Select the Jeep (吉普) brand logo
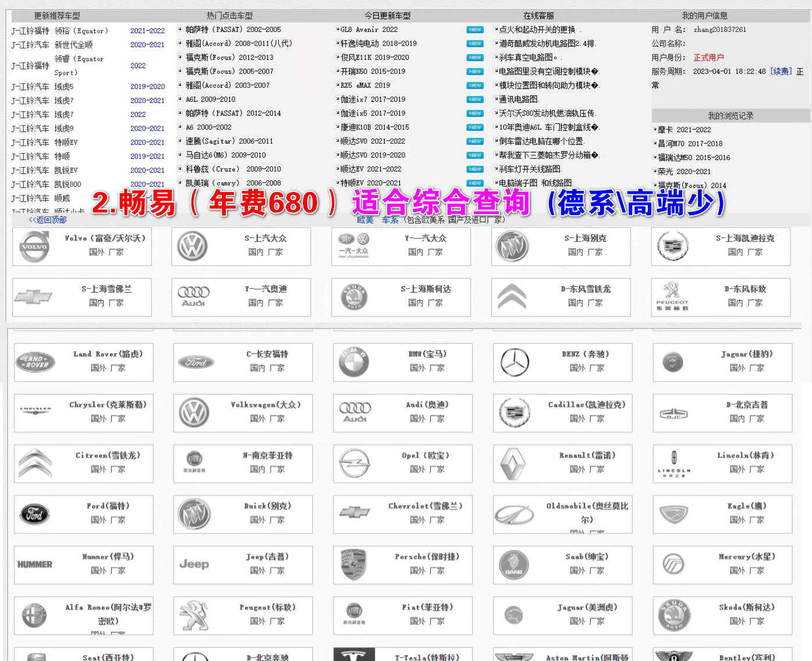This screenshot has height=661, width=812. (x=194, y=564)
